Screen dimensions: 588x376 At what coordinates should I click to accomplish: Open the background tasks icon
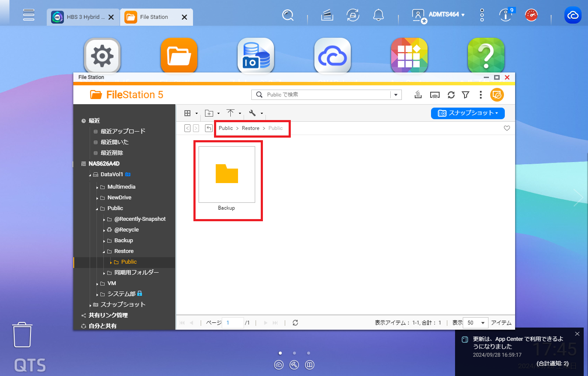pyautogui.click(x=327, y=15)
